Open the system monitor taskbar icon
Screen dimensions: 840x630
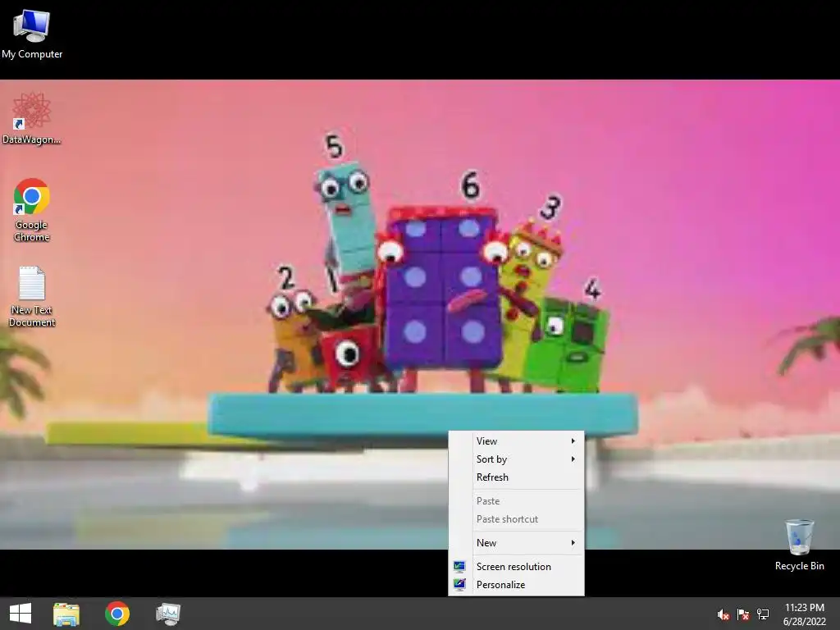point(168,614)
